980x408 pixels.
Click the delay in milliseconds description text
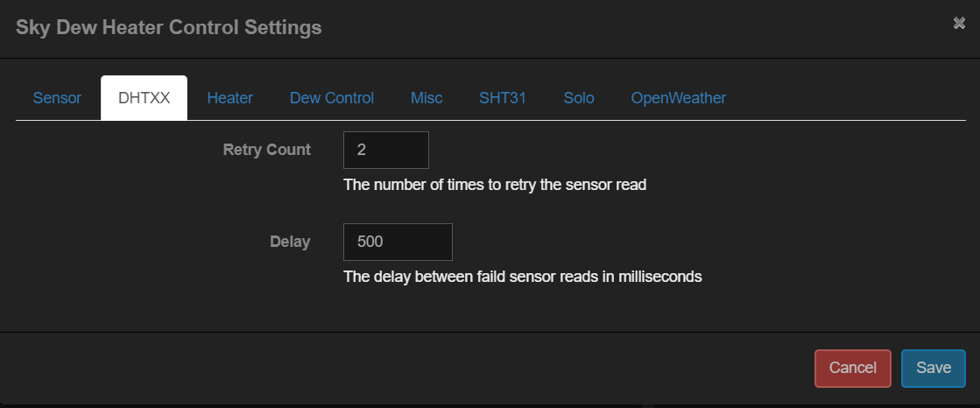click(523, 278)
